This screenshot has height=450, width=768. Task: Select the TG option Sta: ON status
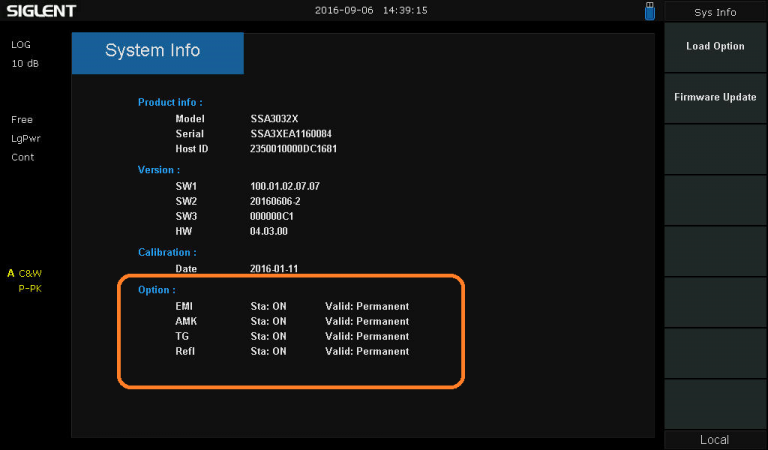click(268, 336)
